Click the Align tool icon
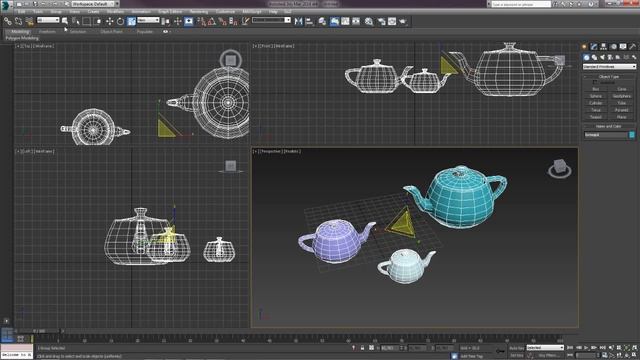The image size is (640, 360). pyautogui.click(x=309, y=21)
